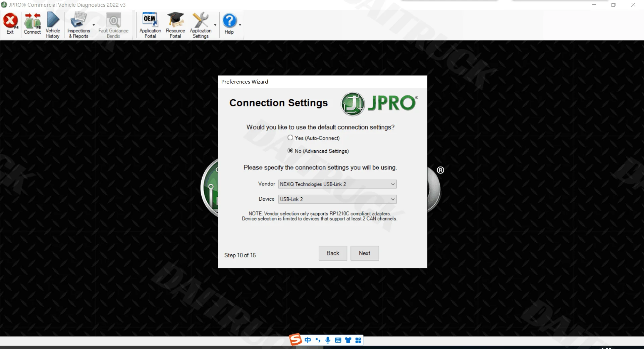Screen dimensions: 644x349
Task: Click the Exit toolbar icon
Action: [10, 24]
